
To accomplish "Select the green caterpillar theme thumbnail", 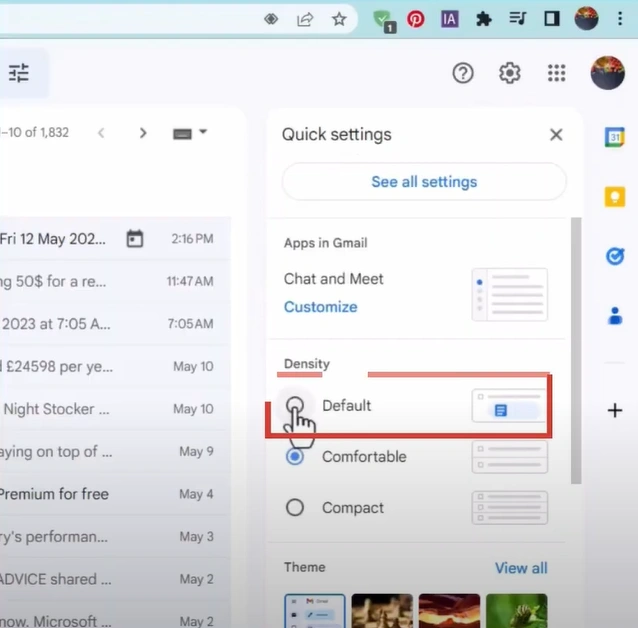I will click(x=517, y=611).
